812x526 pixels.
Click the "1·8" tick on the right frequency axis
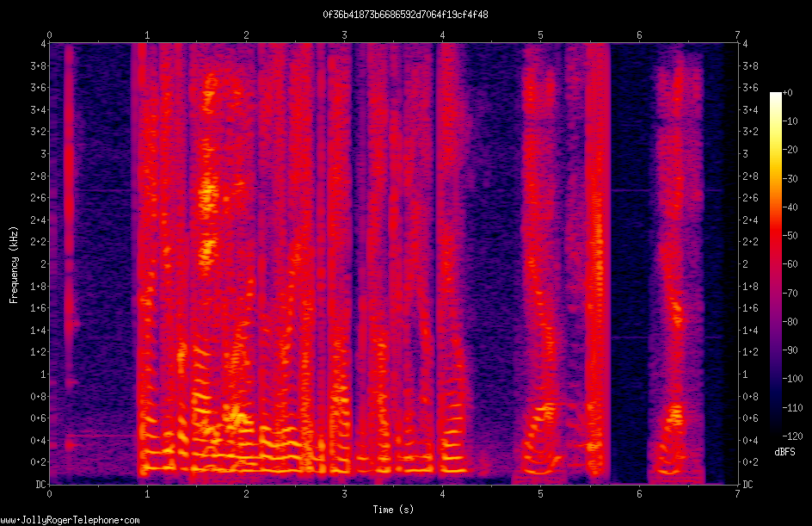coord(750,286)
